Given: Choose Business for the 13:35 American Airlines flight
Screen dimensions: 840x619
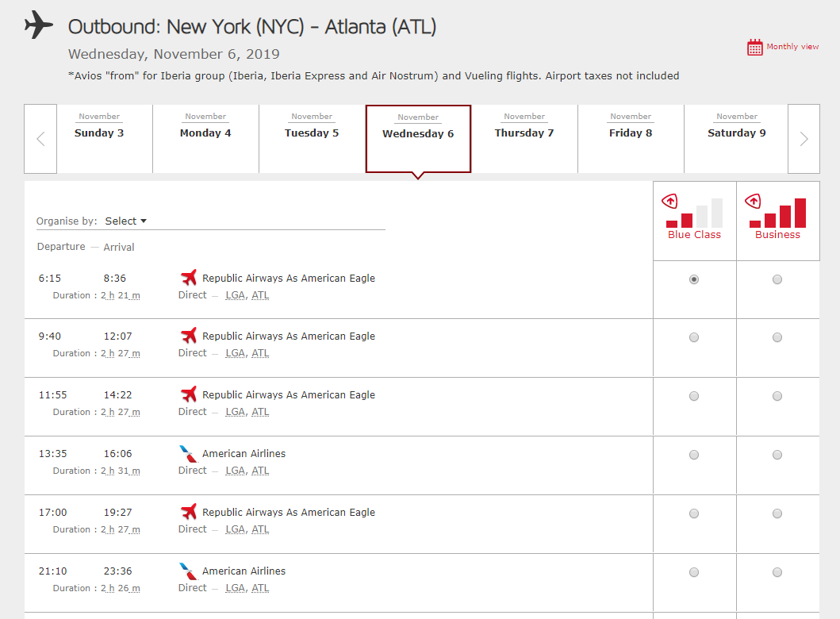Looking at the screenshot, I should [777, 455].
